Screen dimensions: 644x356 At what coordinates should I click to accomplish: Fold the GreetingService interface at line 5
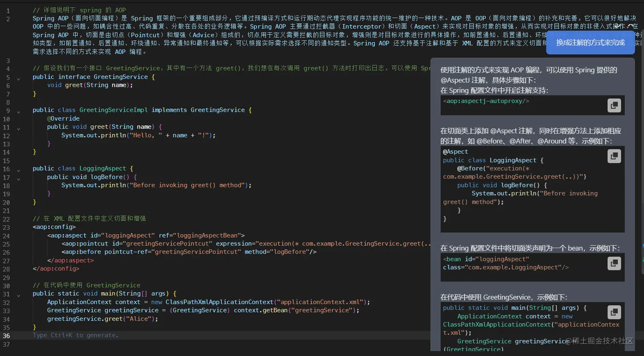(18, 79)
